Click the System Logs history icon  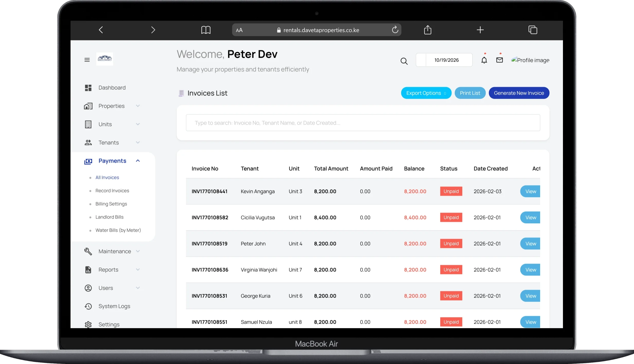click(88, 306)
